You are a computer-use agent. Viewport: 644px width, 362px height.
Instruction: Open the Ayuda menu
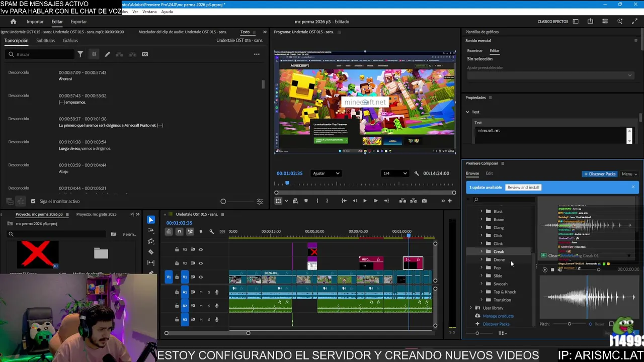pos(167,12)
